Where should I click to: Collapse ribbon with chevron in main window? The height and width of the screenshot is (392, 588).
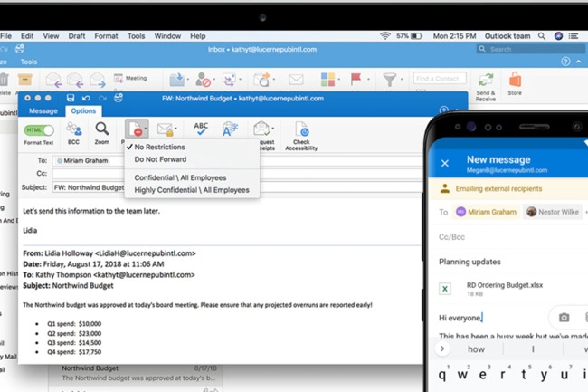coord(579,62)
